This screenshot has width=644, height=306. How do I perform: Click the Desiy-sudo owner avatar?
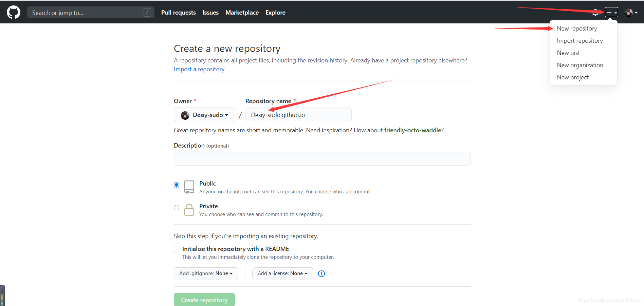[x=185, y=115]
